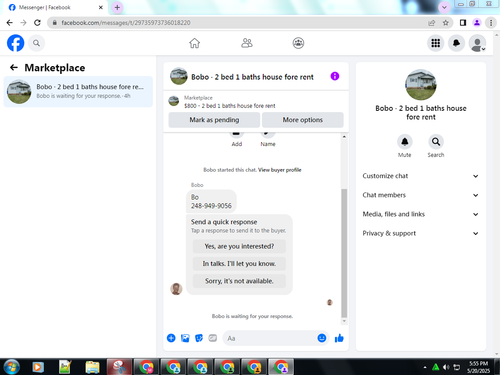Viewport: 500px width, 375px height.
Task: Go to the Home feed icon
Action: click(194, 43)
